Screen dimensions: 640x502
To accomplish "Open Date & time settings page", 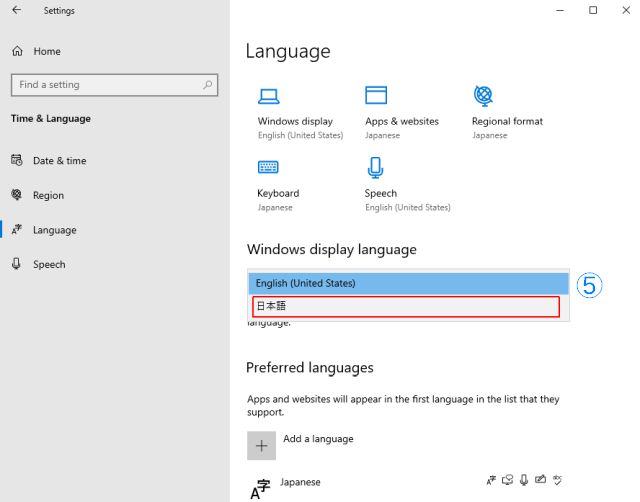I will (60, 161).
